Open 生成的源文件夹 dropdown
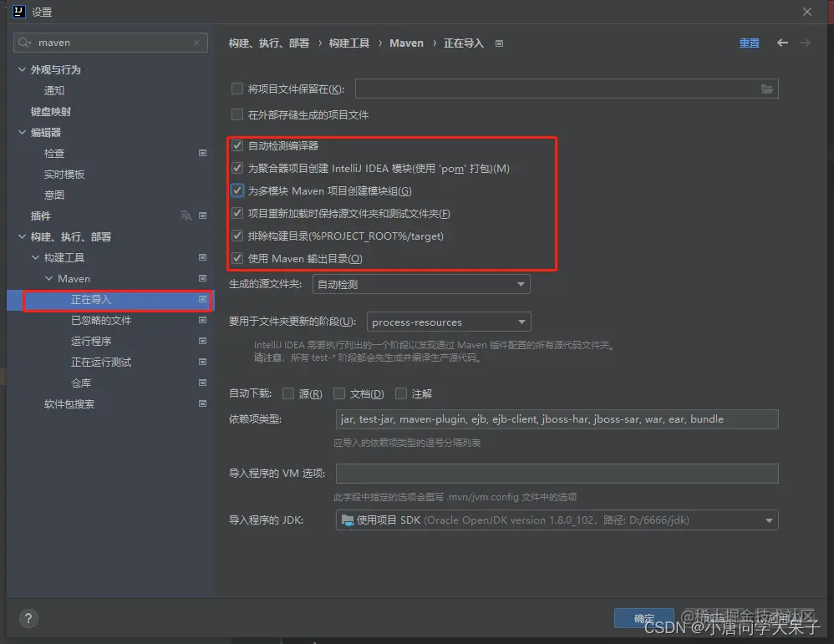 [x=421, y=285]
